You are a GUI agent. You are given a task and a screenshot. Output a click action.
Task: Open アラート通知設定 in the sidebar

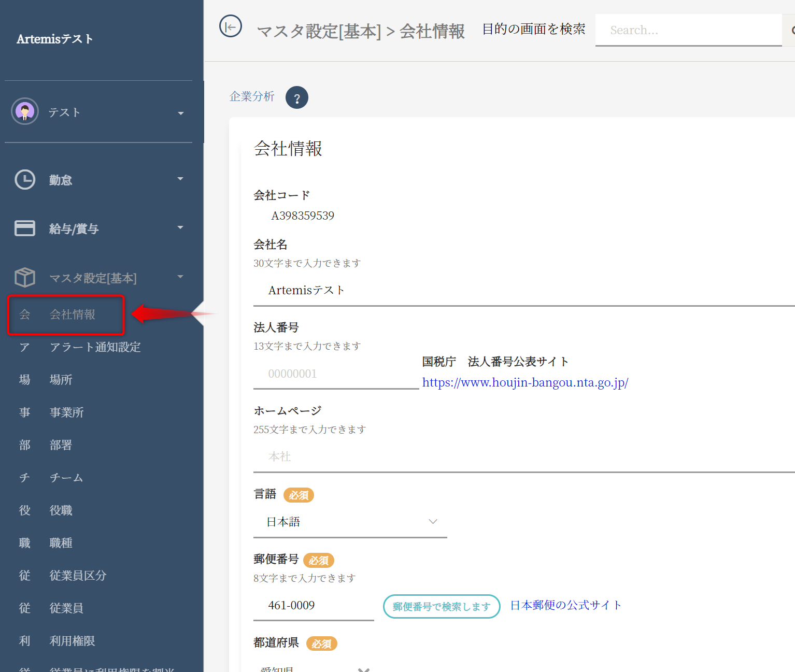(95, 347)
